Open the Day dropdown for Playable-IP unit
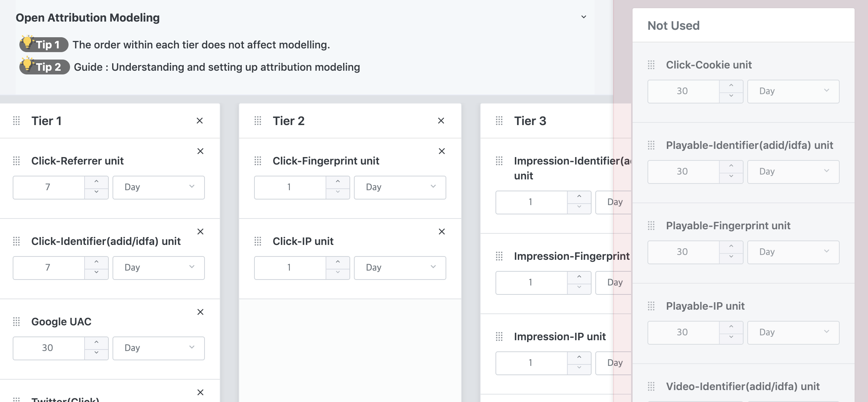The width and height of the screenshot is (868, 402). (793, 332)
